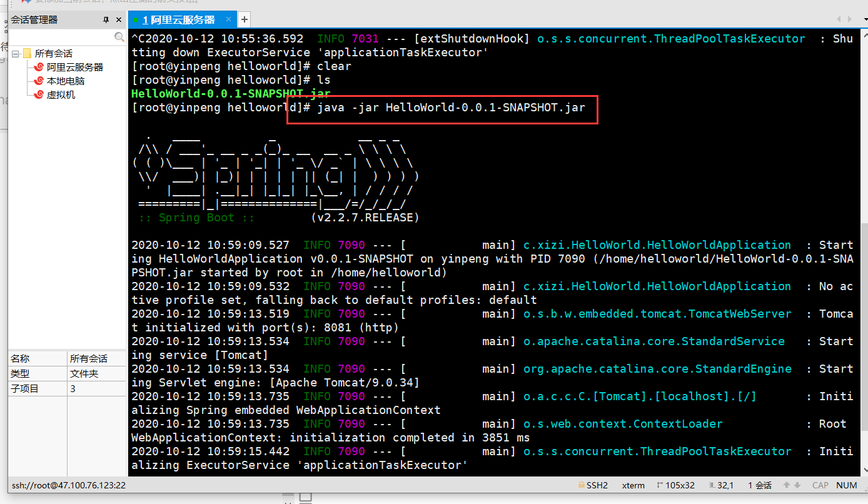Click the TomcatWebServer logger name
This screenshot has height=504, width=868.
pos(657,314)
